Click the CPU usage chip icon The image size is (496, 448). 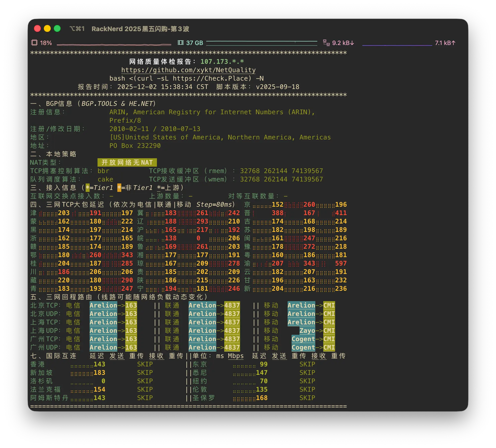pyautogui.click(x=34, y=43)
